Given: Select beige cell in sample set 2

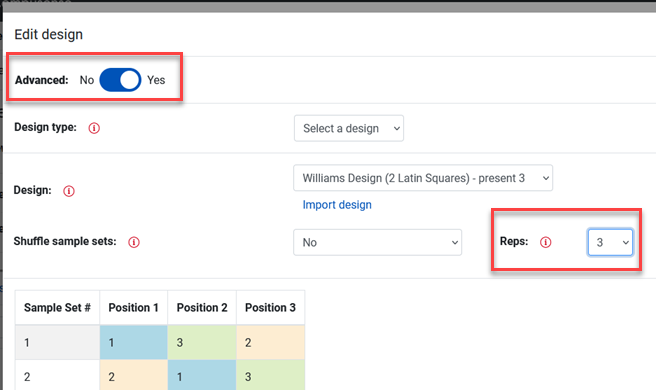Looking at the screenshot, I should tap(133, 376).
